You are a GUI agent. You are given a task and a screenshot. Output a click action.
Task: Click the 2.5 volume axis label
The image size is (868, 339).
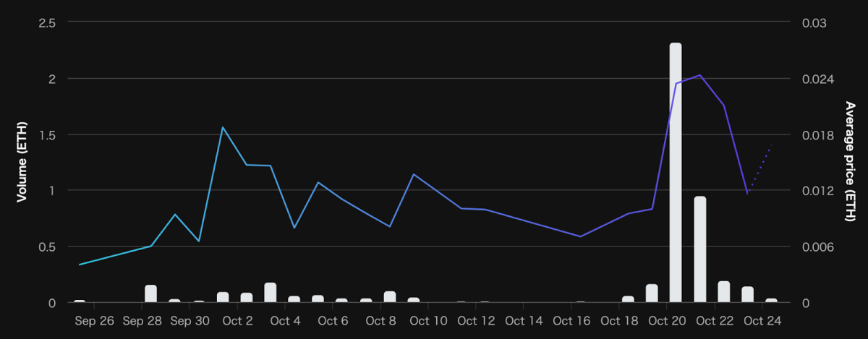(x=46, y=22)
